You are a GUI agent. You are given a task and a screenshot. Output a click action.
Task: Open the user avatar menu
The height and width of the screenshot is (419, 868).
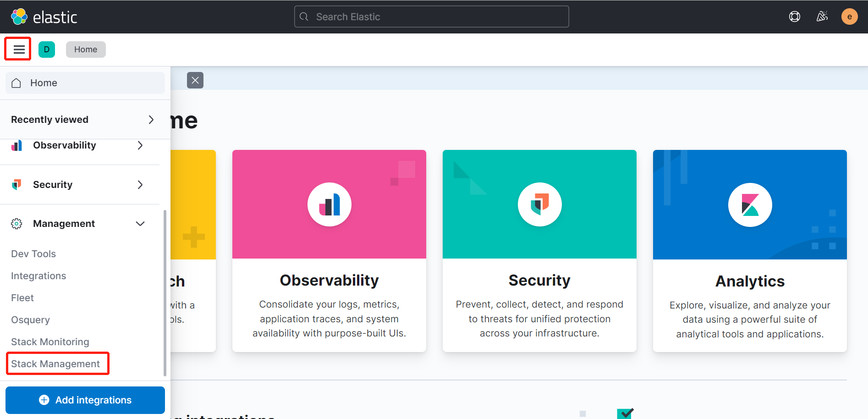[x=849, y=17]
